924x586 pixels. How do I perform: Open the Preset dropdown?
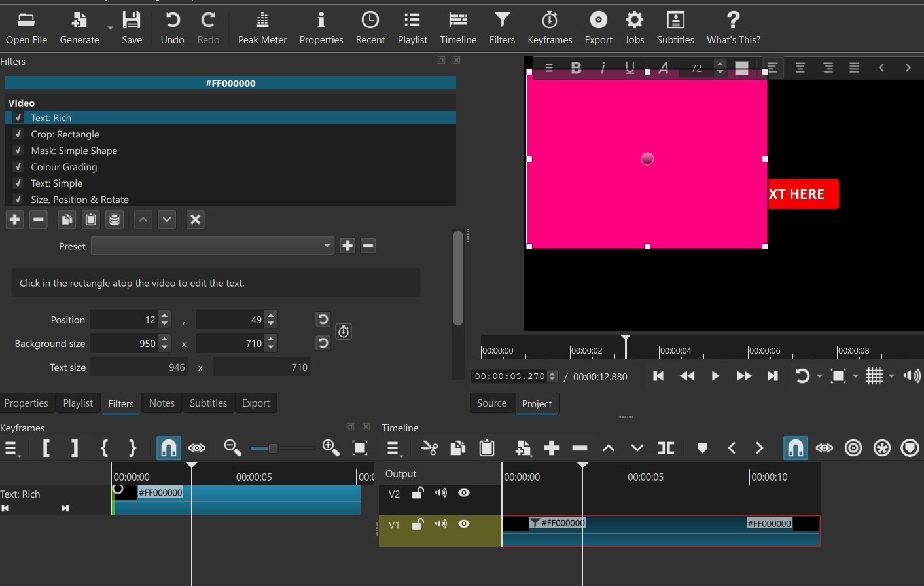coord(212,246)
